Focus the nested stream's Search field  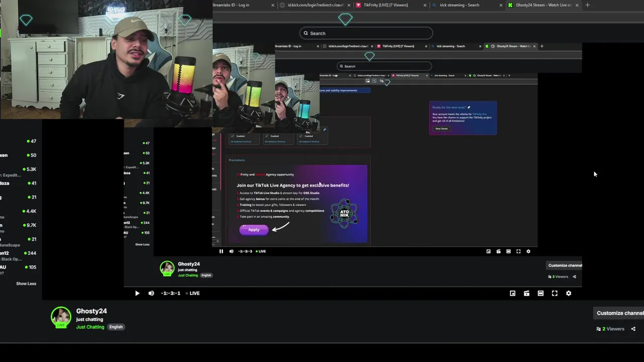(x=384, y=66)
